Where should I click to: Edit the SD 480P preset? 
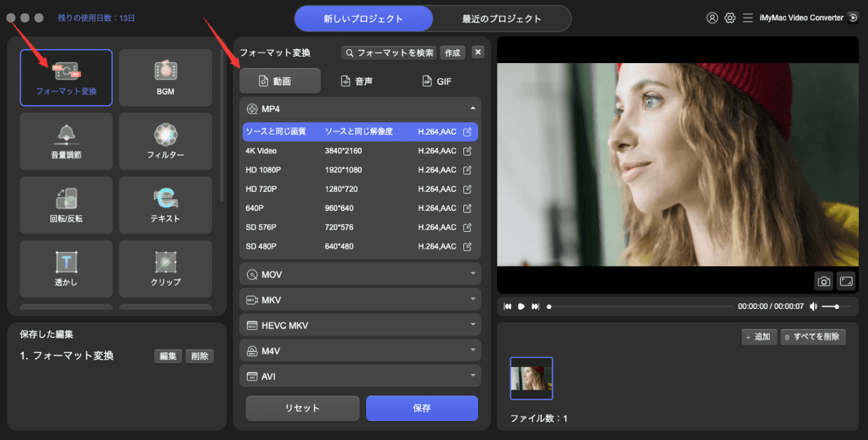[x=468, y=246]
